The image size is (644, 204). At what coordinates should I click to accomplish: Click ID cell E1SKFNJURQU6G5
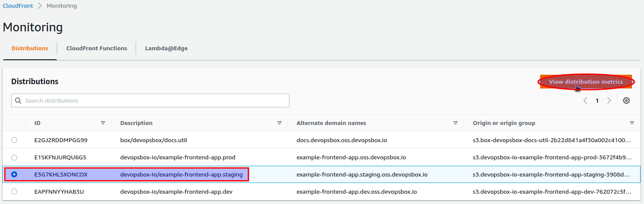(61, 157)
